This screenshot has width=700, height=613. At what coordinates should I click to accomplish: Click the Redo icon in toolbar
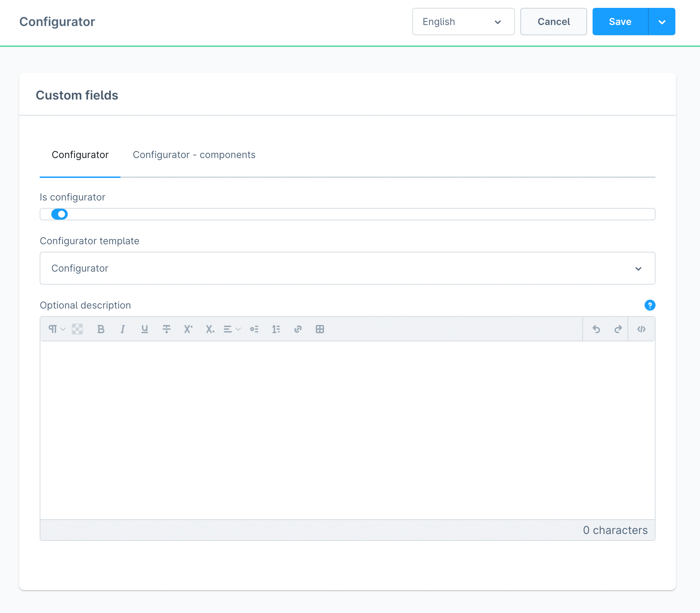[619, 329]
